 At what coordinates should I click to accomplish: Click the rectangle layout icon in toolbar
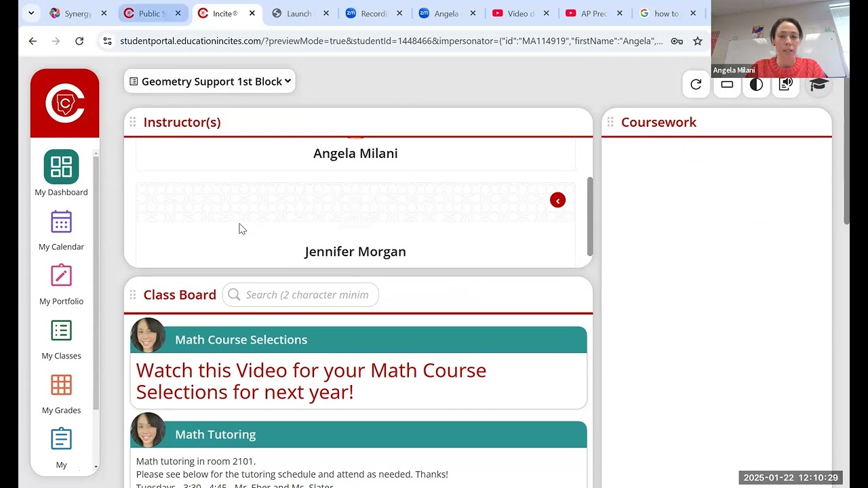(x=727, y=85)
